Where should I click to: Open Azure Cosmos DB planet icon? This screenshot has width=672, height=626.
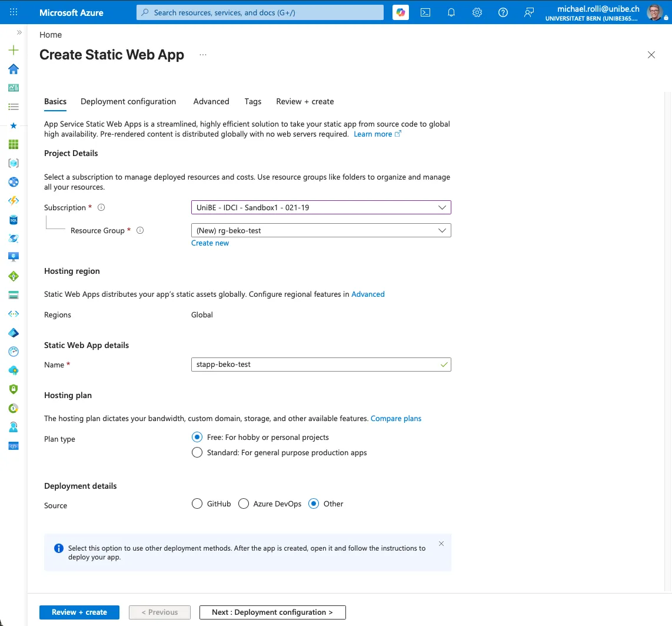pyautogui.click(x=14, y=239)
